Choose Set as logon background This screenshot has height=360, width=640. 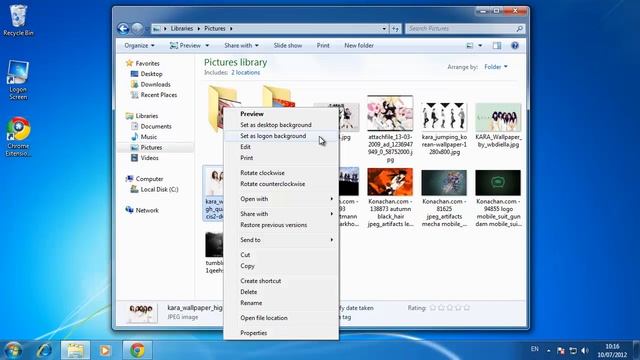tap(281, 136)
